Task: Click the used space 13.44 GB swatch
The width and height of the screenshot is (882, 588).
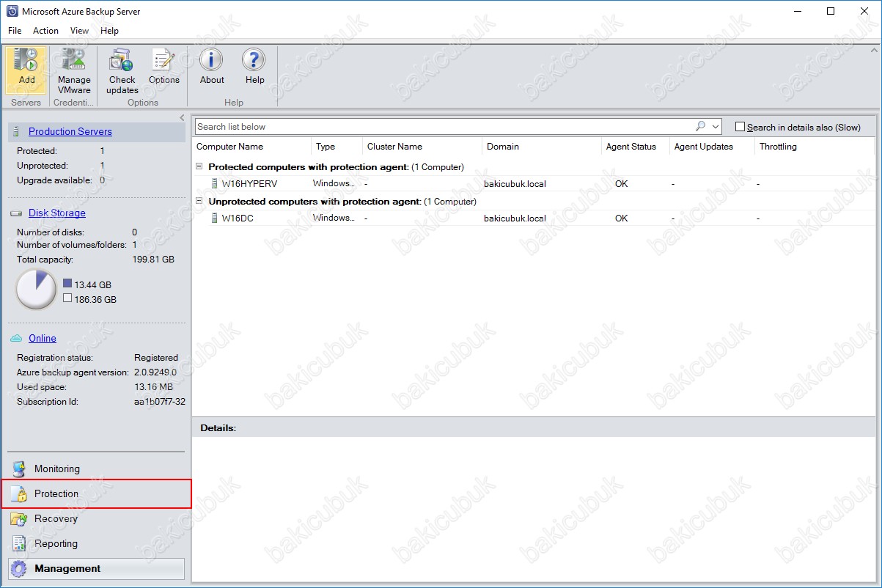Action: point(67,283)
